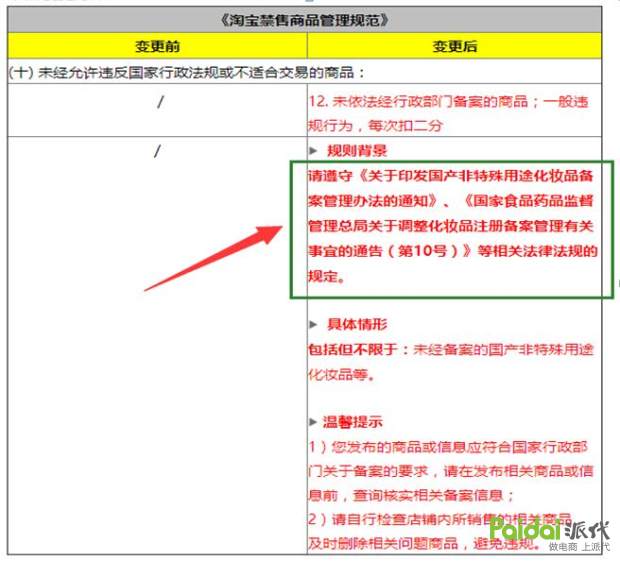The width and height of the screenshot is (620, 561).
Task: Click the line 请遵守《关于印发国产非特殊用途化妆品备
Action: [451, 175]
